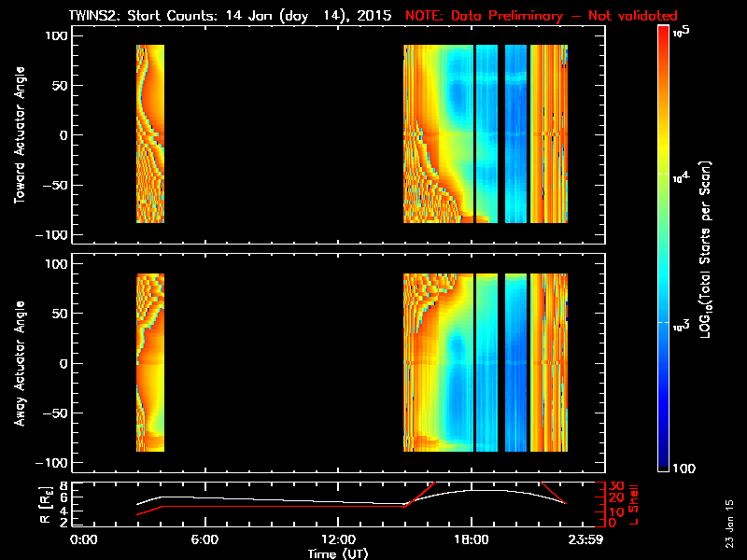Viewport: 747px width, 560px height.
Task: Click the "100" tick on the Toward Actuator axis
Action: click(56, 35)
